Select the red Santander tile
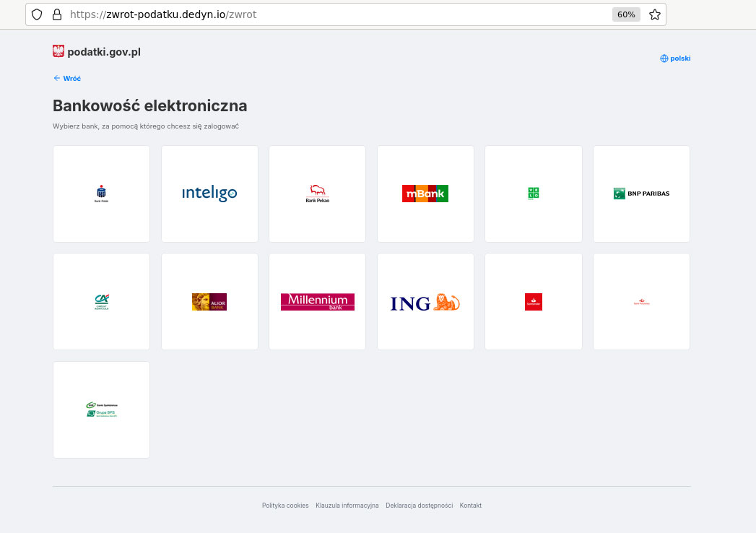Viewport: 756px width, 533px height. tap(533, 301)
